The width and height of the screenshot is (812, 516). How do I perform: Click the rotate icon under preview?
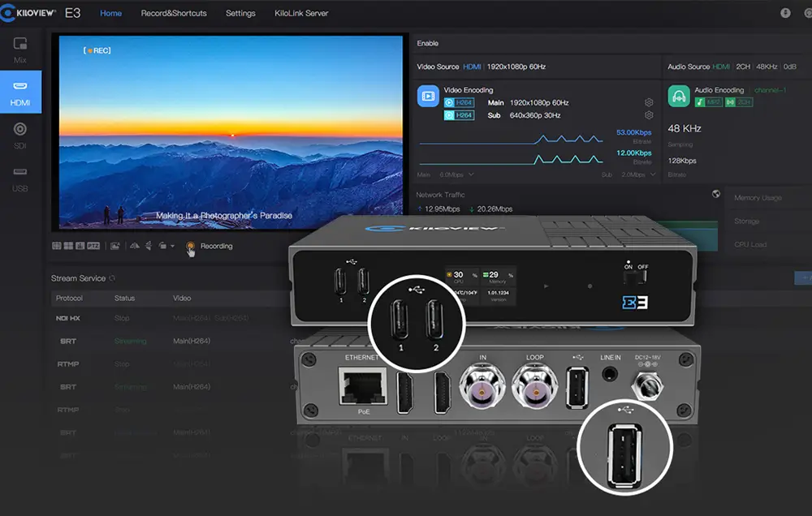pos(162,246)
